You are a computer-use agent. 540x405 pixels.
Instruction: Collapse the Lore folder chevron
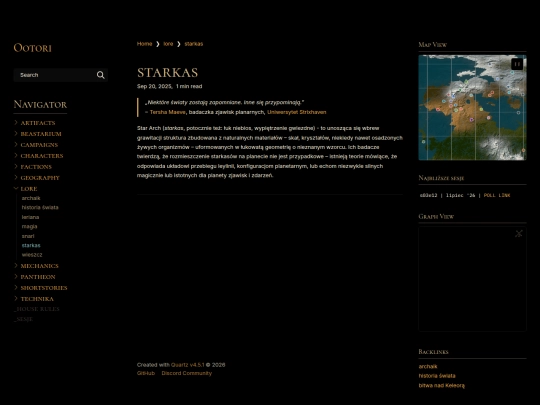[x=16, y=188]
